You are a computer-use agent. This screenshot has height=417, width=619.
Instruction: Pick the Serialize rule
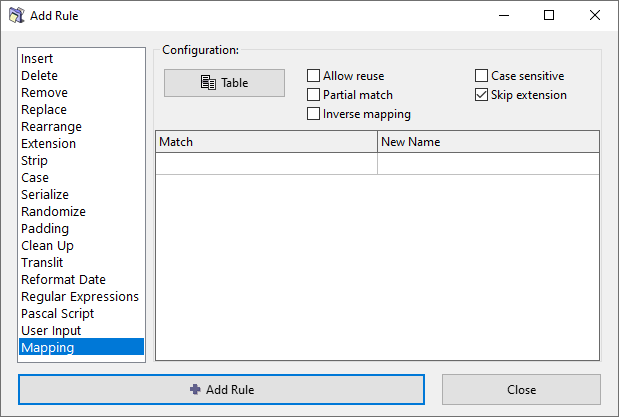click(x=45, y=195)
